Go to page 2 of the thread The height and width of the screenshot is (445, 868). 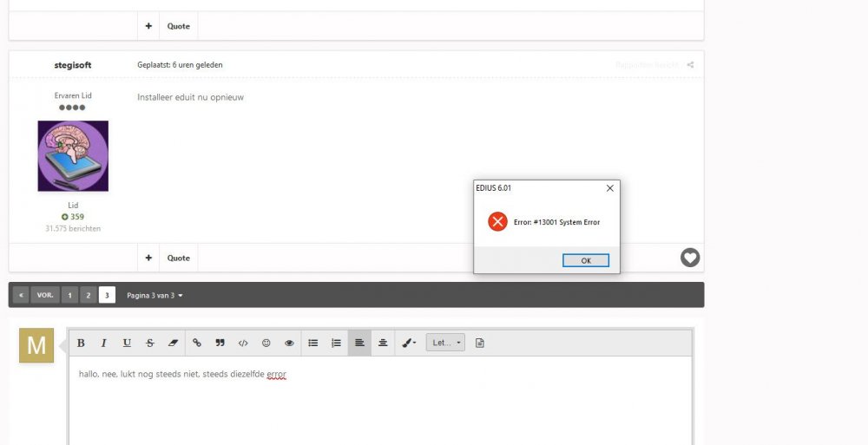tap(88, 295)
